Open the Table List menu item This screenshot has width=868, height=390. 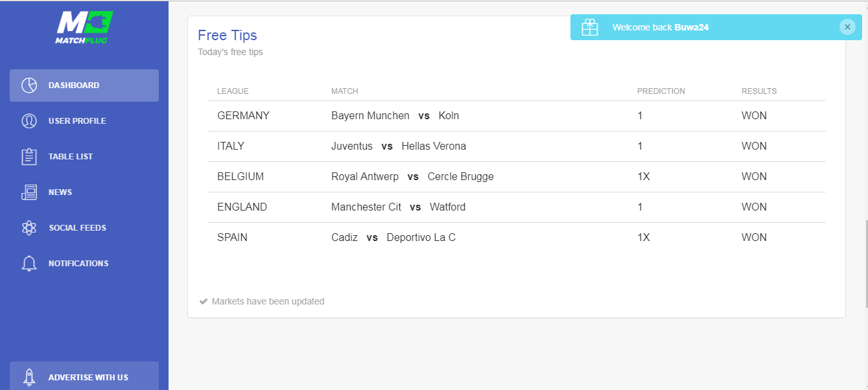(84, 157)
